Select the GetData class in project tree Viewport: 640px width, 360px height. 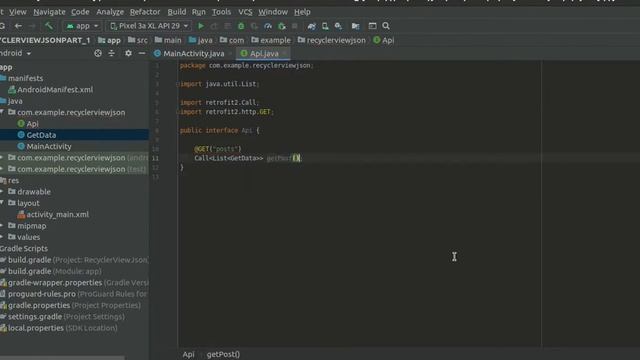[37, 135]
